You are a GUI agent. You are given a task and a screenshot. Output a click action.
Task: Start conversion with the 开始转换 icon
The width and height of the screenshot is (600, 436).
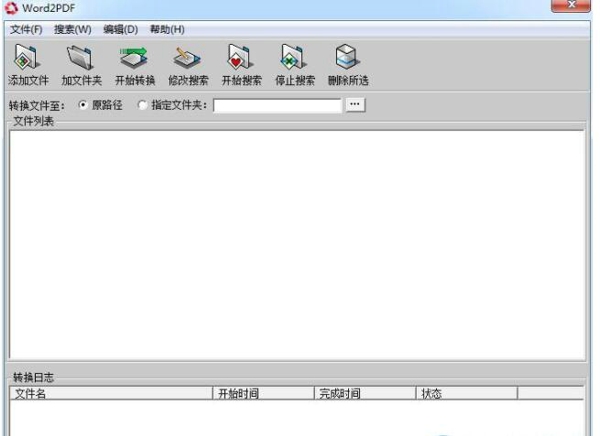(x=134, y=59)
